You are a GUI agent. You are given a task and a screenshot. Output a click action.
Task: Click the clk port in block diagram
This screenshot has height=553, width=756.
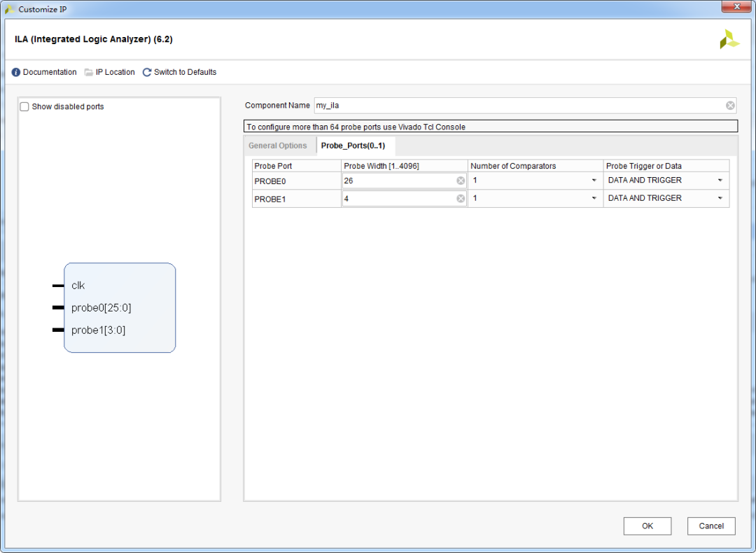coord(78,286)
